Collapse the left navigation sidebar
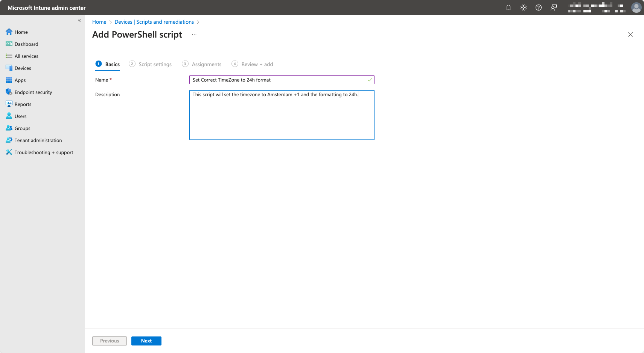The height and width of the screenshot is (353, 644). click(79, 20)
